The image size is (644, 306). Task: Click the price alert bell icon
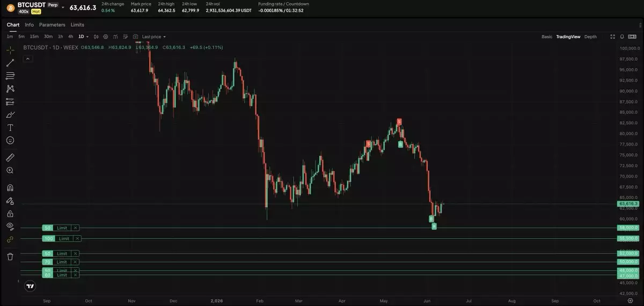pyautogui.click(x=621, y=37)
